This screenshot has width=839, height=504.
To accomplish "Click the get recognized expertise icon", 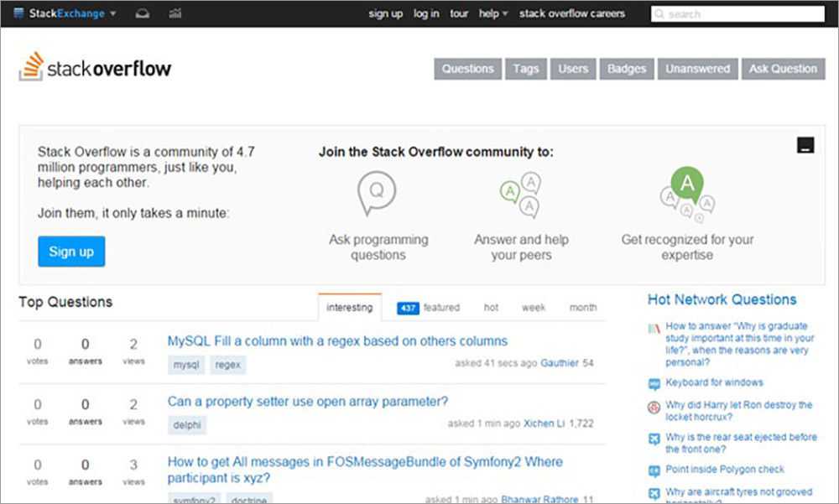I will [x=688, y=195].
